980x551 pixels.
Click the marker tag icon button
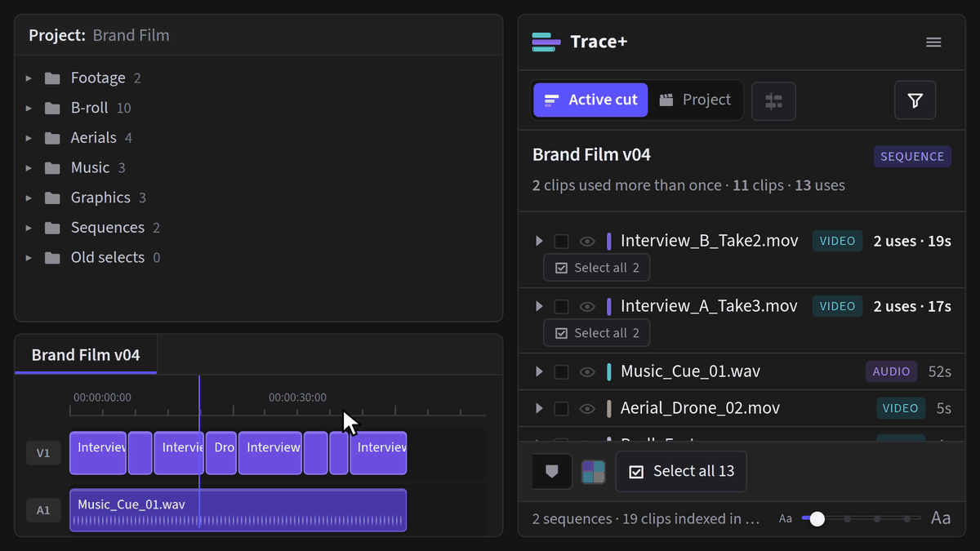(x=552, y=472)
